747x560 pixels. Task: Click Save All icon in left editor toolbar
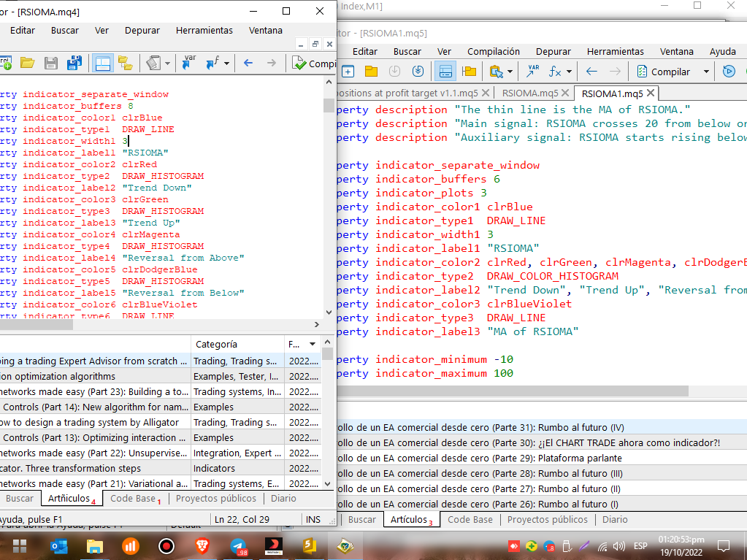click(x=74, y=64)
